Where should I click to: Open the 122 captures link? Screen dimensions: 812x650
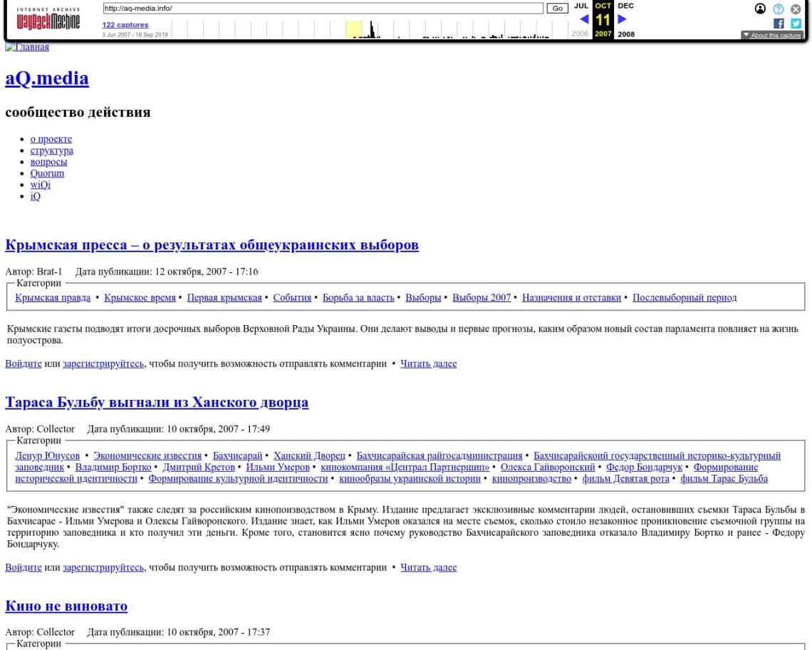point(125,25)
